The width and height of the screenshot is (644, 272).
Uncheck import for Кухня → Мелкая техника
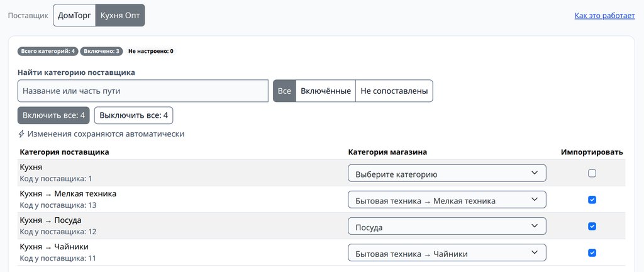[x=592, y=200]
